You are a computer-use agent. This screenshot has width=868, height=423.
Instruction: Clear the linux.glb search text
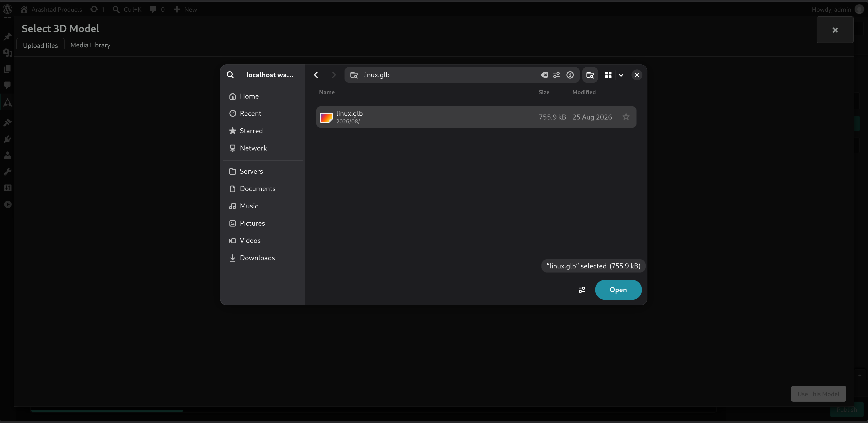545,75
